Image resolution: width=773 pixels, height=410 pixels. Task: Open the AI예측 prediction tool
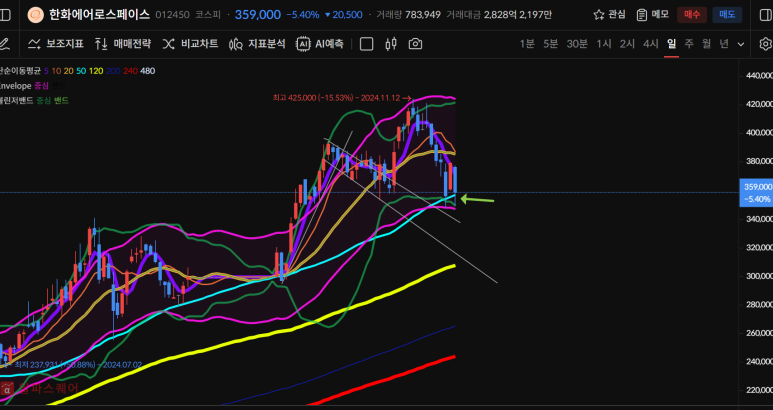(x=319, y=44)
